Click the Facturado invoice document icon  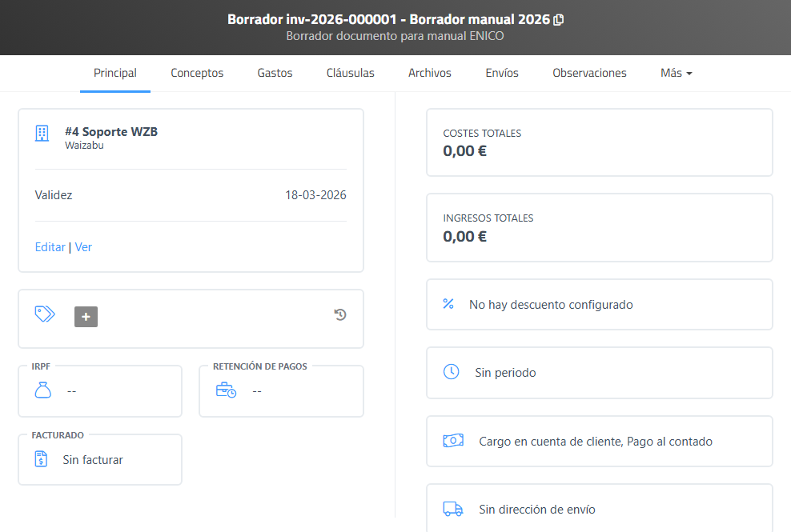coord(42,459)
